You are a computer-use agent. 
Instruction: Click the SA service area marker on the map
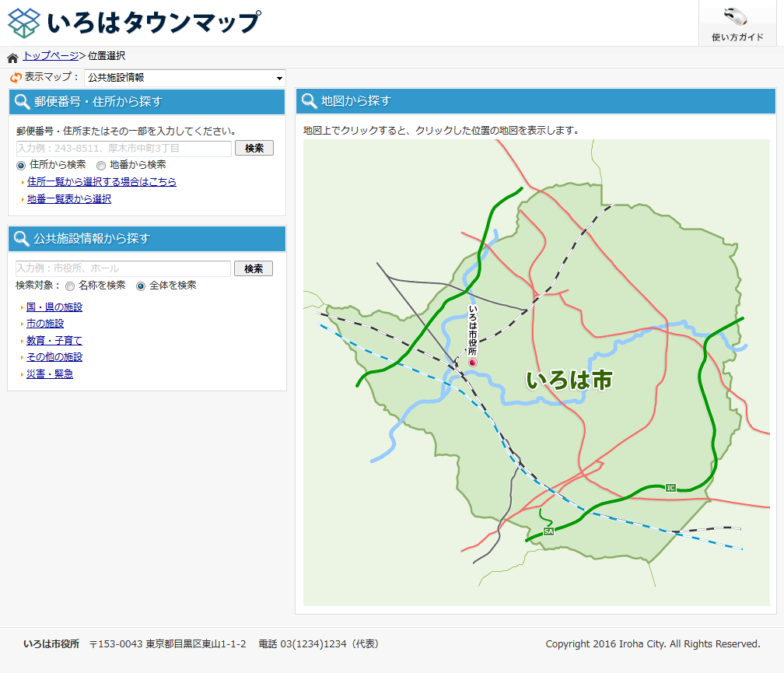[548, 531]
